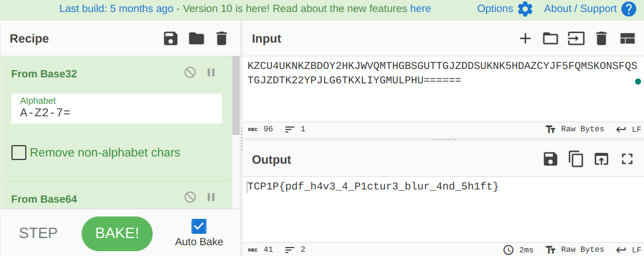Clear input and output trash icon

point(601,38)
